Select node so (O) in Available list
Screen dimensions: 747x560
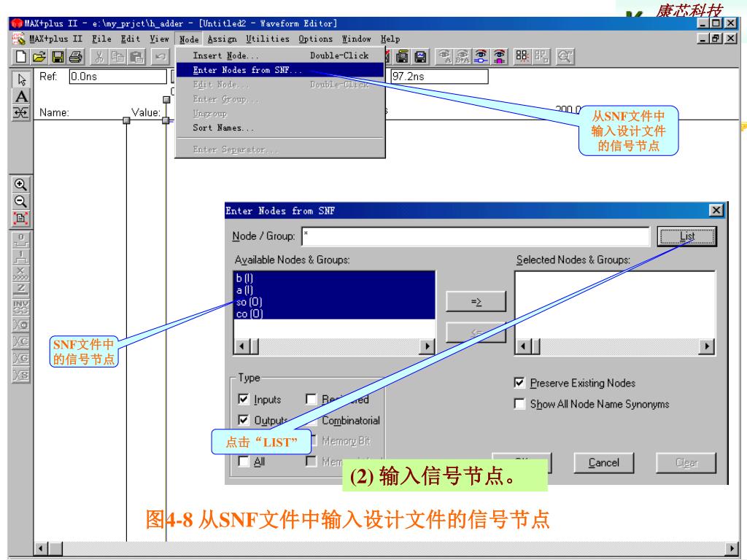point(334,302)
